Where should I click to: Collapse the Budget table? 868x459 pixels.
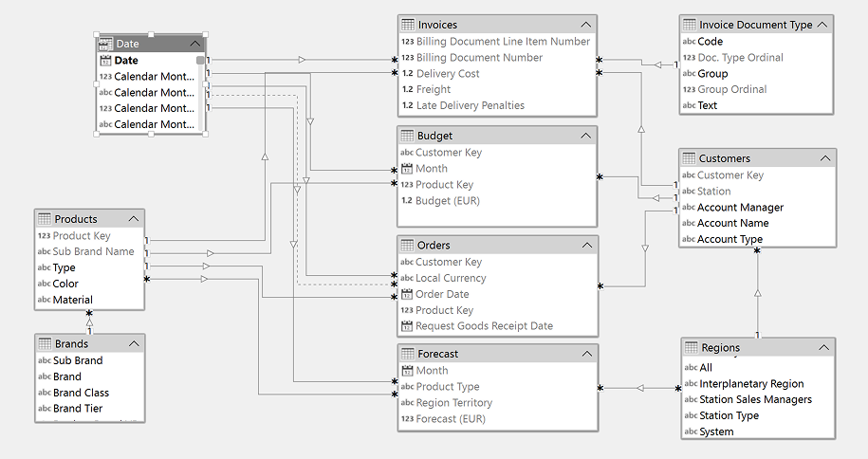(x=585, y=136)
